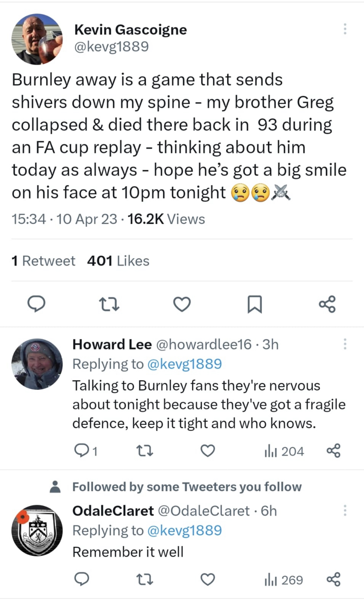The image size is (364, 605).
Task: Open Kevin Gascoigne's profile picture
Action: tap(37, 39)
